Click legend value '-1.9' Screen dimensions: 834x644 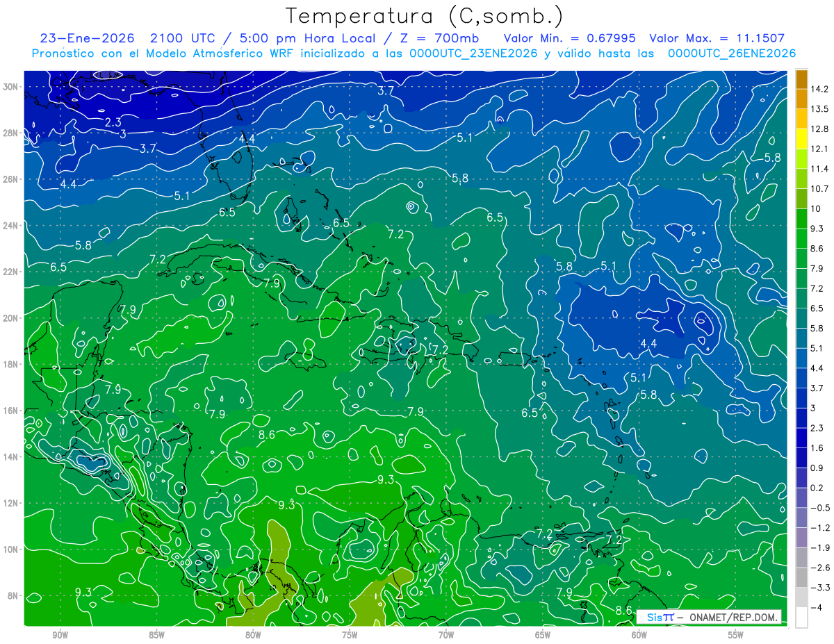[820, 547]
